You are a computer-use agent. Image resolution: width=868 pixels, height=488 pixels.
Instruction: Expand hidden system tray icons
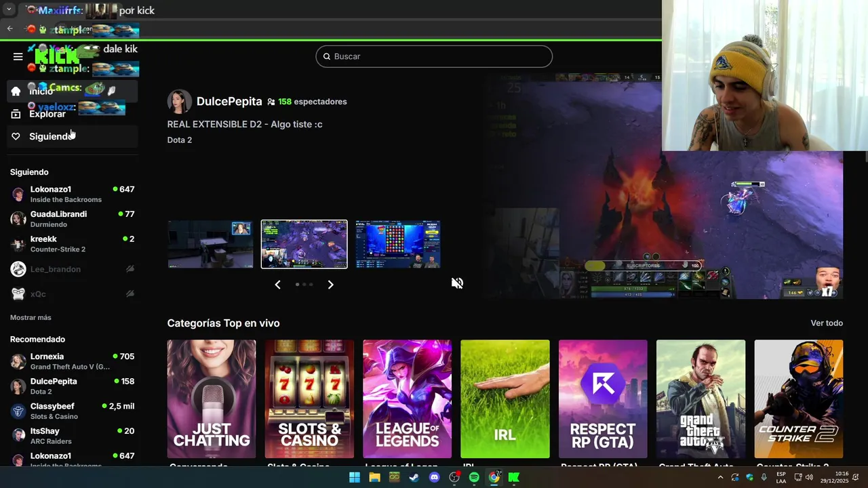720,477
